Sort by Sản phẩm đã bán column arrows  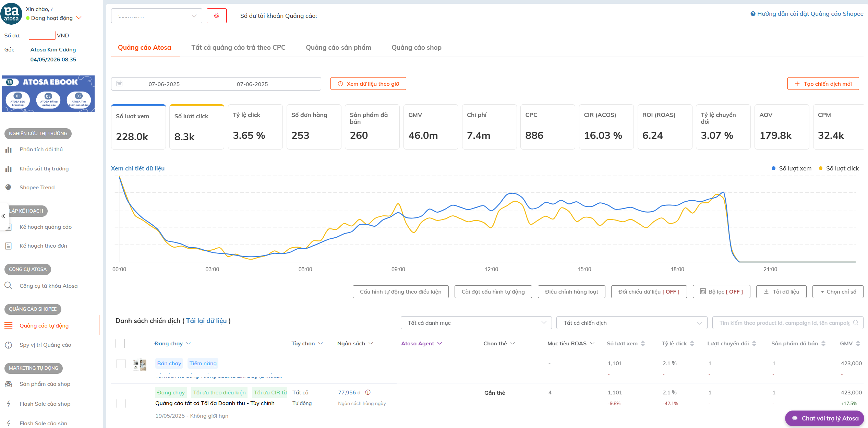(x=823, y=343)
